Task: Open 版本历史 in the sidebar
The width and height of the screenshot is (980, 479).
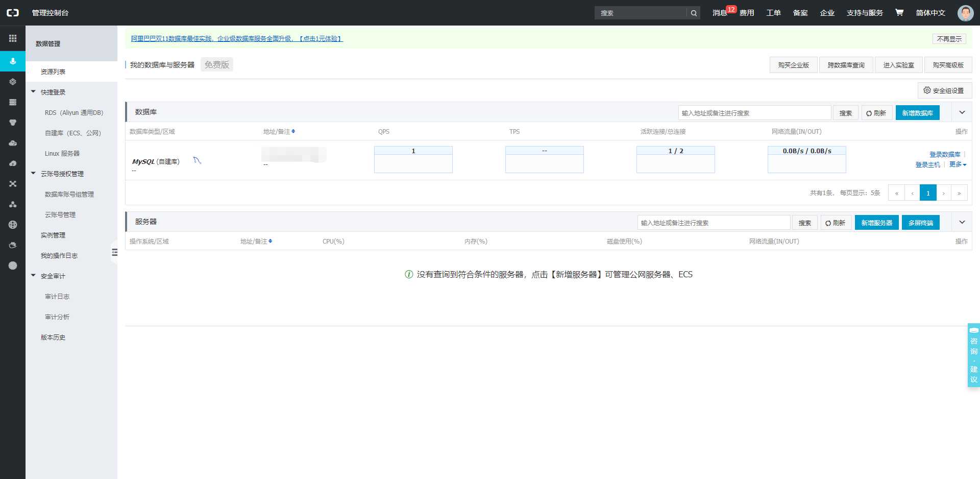Action: tap(53, 337)
